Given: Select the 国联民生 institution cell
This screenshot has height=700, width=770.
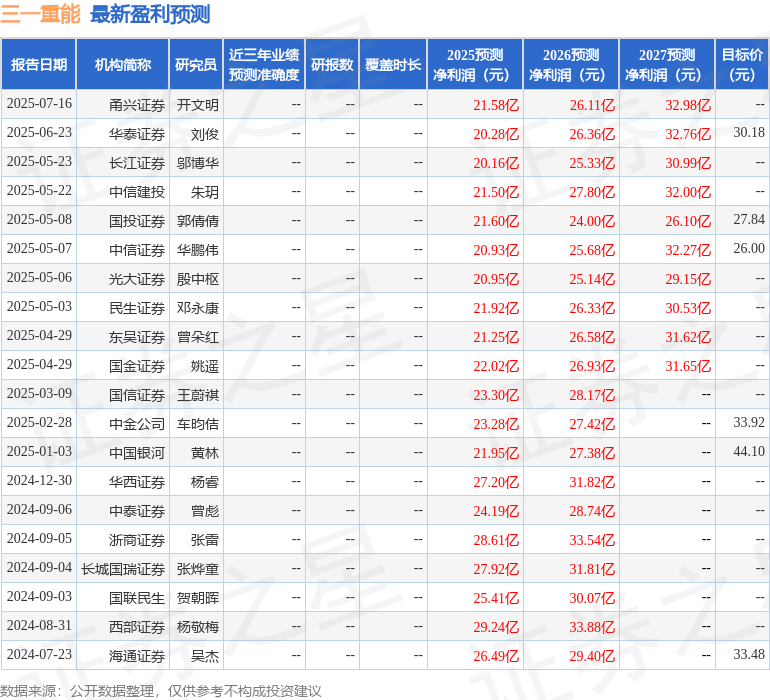Looking at the screenshot, I should coord(123,597).
